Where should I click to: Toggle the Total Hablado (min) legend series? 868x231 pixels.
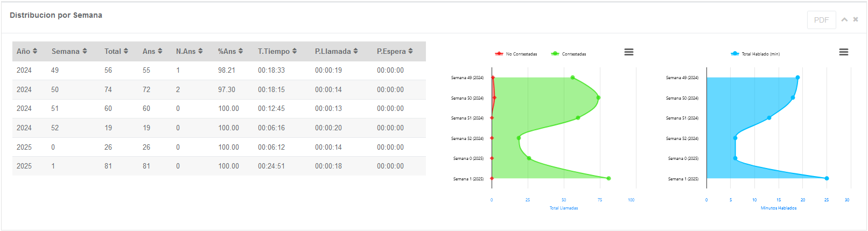click(x=755, y=54)
